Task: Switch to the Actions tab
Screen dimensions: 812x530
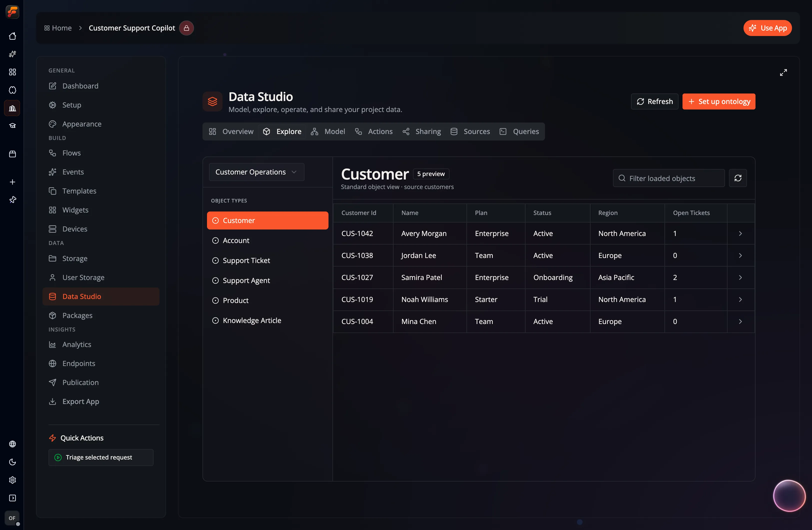Action: [x=373, y=131]
